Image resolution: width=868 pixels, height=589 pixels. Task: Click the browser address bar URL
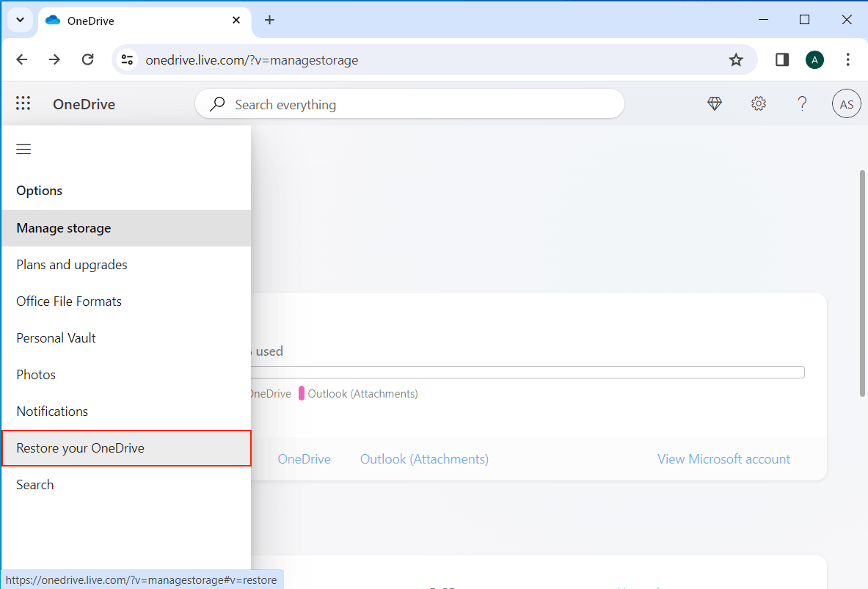point(252,60)
